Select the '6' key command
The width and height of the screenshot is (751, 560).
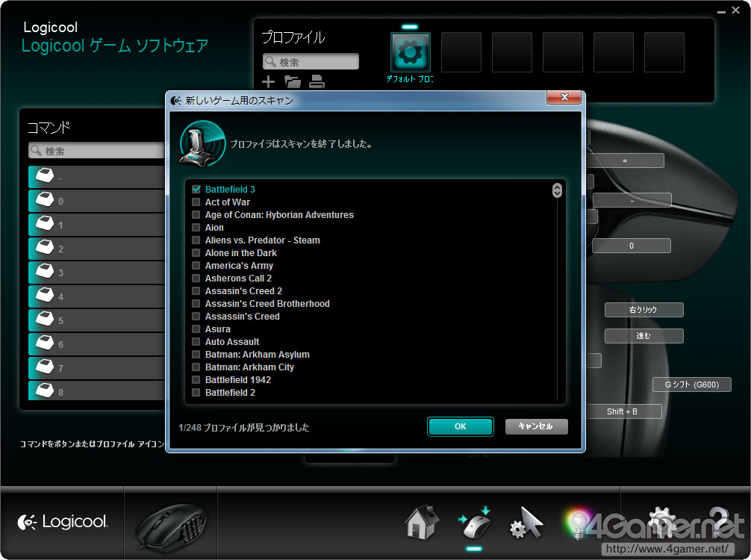coord(97,344)
